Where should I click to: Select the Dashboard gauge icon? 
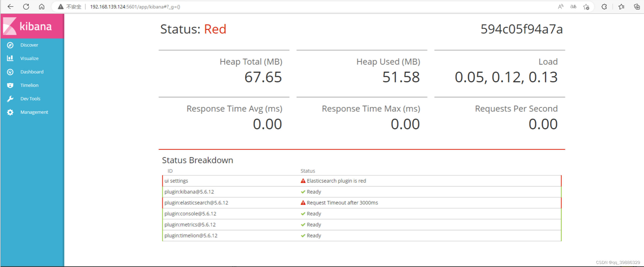[x=10, y=72]
